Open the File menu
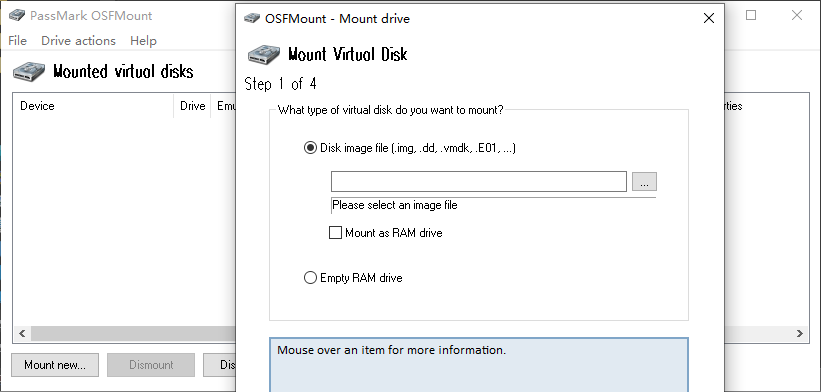The width and height of the screenshot is (821, 392). pyautogui.click(x=18, y=40)
